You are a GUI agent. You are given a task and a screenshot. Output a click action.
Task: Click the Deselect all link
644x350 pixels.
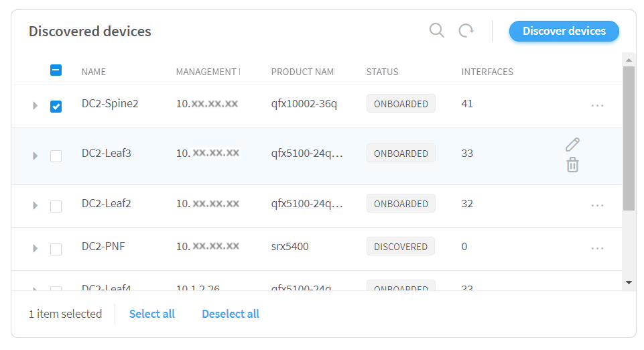point(231,314)
